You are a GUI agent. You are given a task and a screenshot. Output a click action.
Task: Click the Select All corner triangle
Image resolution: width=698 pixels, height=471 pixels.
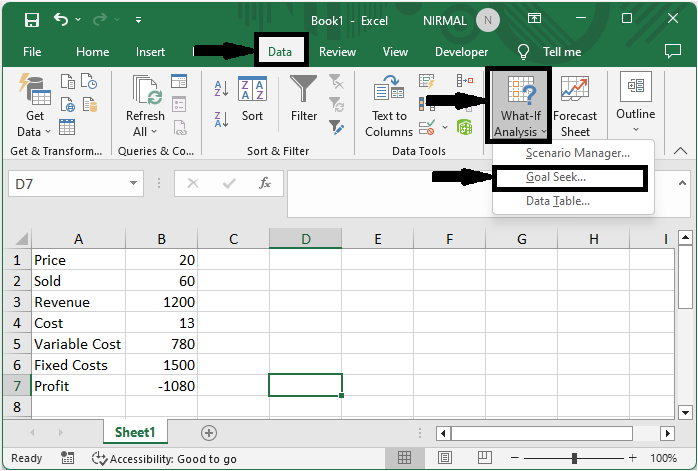pyautogui.click(x=22, y=239)
